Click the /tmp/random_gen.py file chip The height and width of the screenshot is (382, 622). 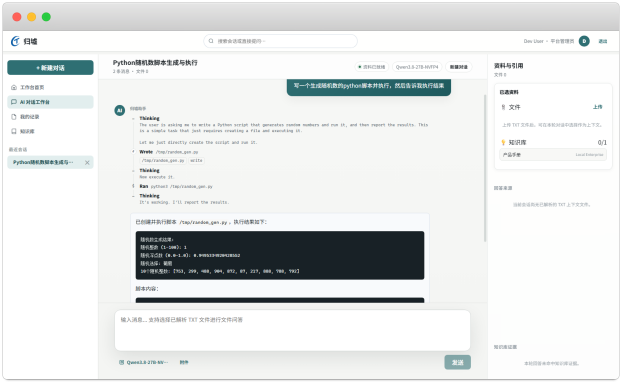pos(163,161)
